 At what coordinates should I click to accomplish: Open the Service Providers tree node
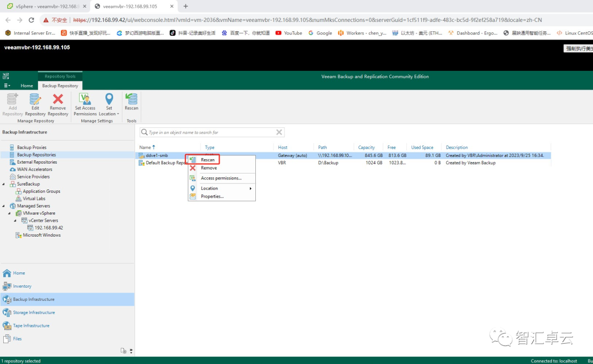pos(33,177)
